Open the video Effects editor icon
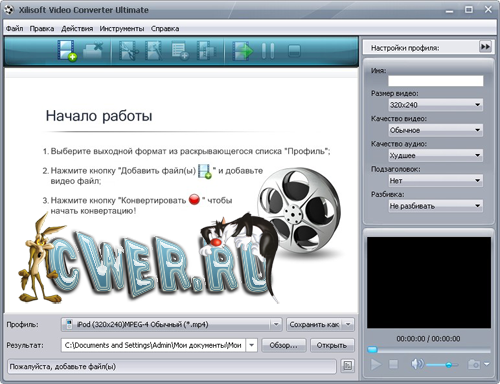 pyautogui.click(x=154, y=51)
